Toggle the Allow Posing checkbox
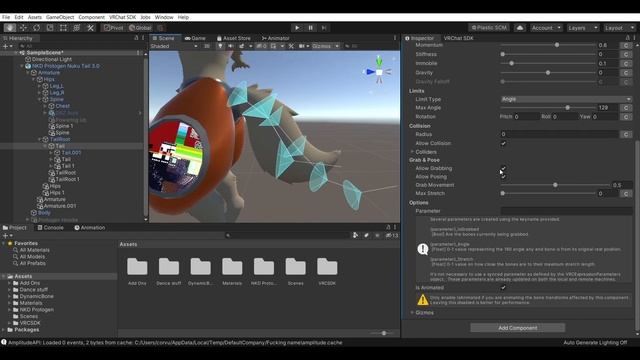 click(x=503, y=176)
